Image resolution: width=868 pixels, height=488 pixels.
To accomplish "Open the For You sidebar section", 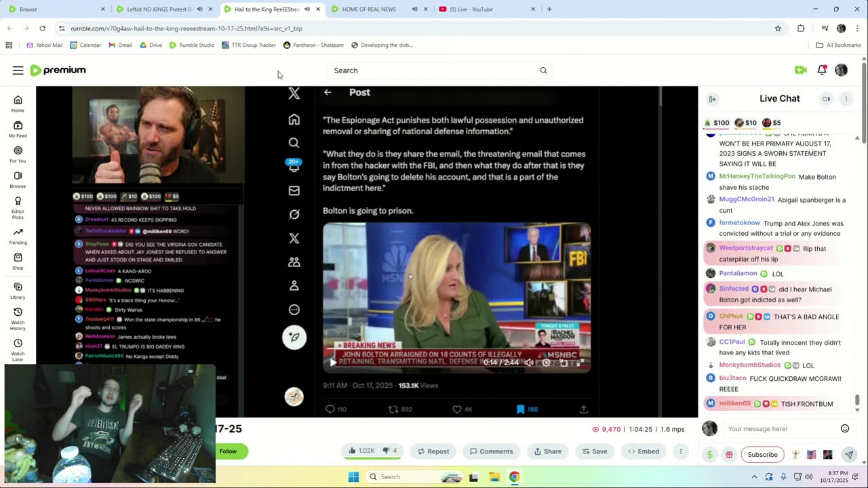I will click(18, 154).
